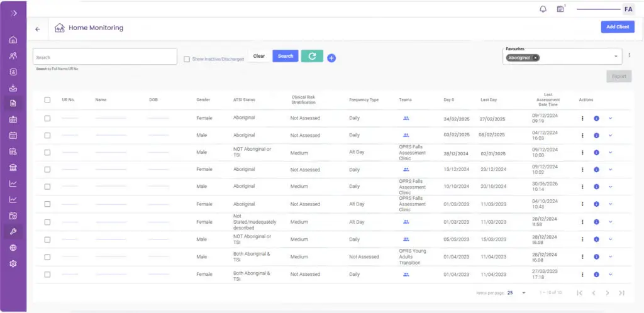644x313 pixels.
Task: Click the ATSI Status column header
Action: click(x=244, y=100)
